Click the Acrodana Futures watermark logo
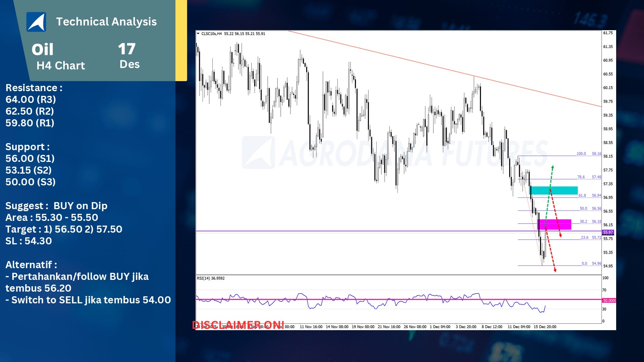This screenshot has width=644, height=362. coord(258,153)
